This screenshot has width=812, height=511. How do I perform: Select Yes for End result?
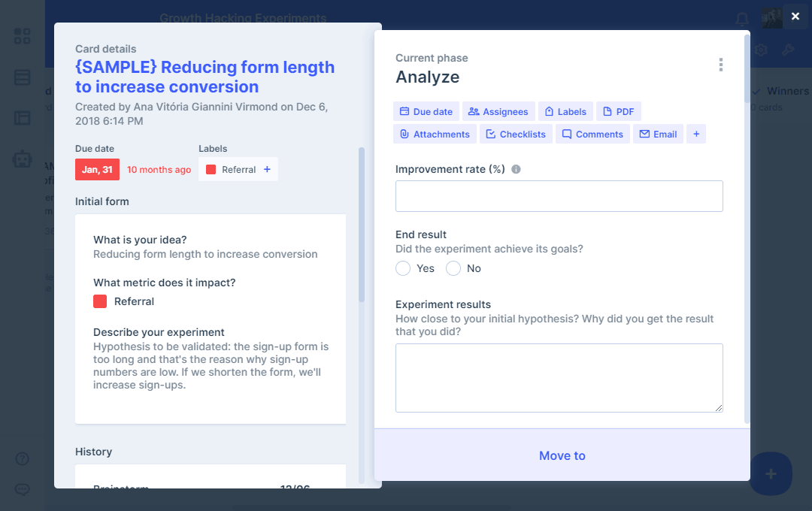point(404,268)
